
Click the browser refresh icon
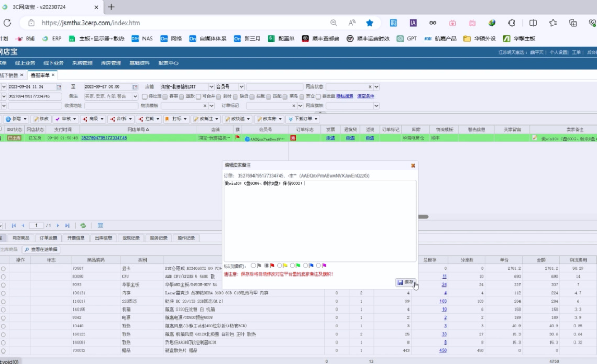[7, 23]
